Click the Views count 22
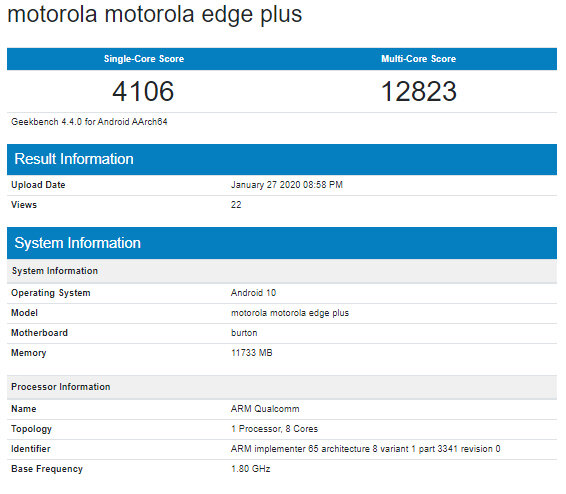 [x=236, y=205]
